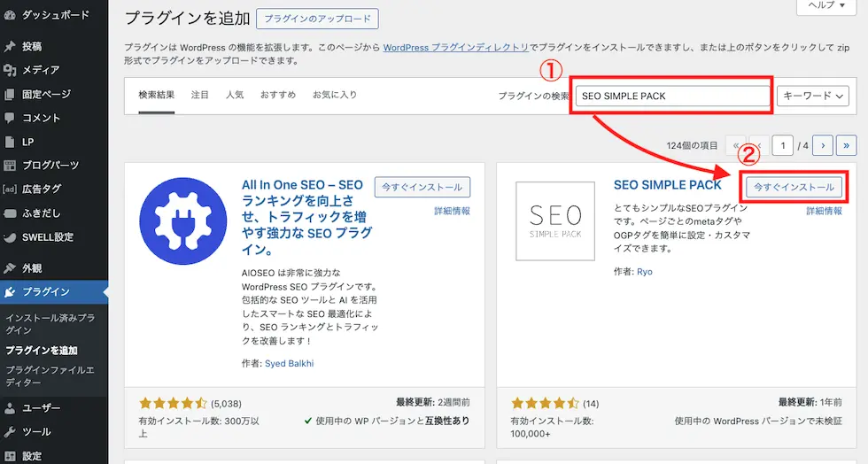Click the wrench icon beside ツール
Image resolution: width=868 pixels, height=464 pixels.
(x=9, y=432)
